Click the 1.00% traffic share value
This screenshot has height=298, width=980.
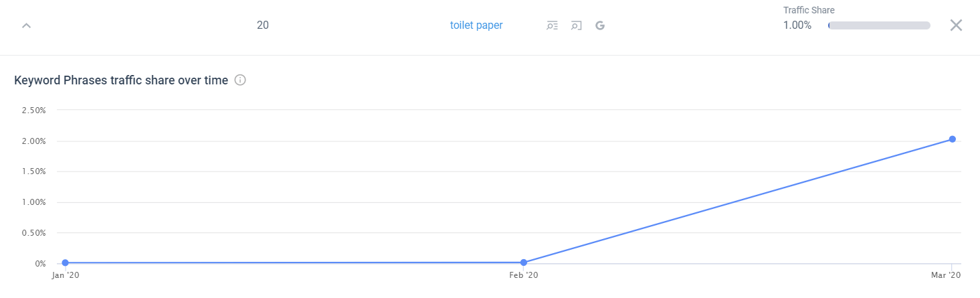[797, 25]
